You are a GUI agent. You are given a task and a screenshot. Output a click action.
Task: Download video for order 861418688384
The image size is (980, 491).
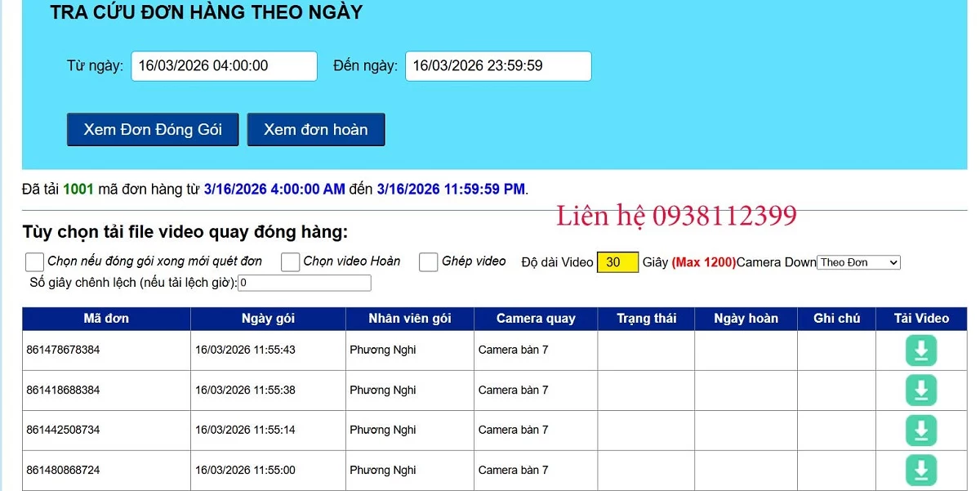click(x=921, y=391)
